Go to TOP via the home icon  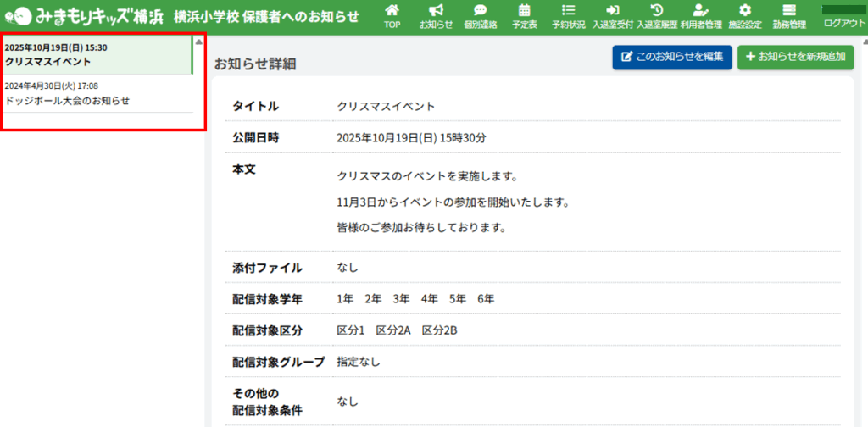(392, 16)
